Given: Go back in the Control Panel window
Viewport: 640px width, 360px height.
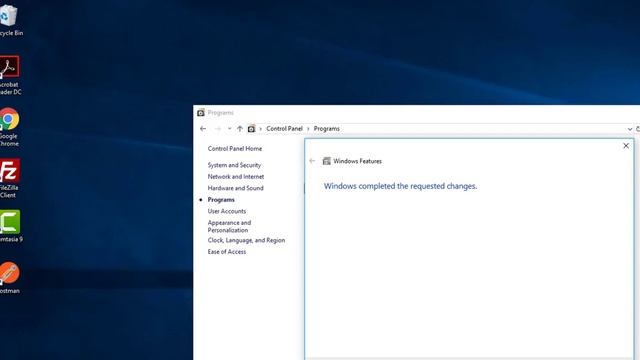Looking at the screenshot, I should coord(203,129).
